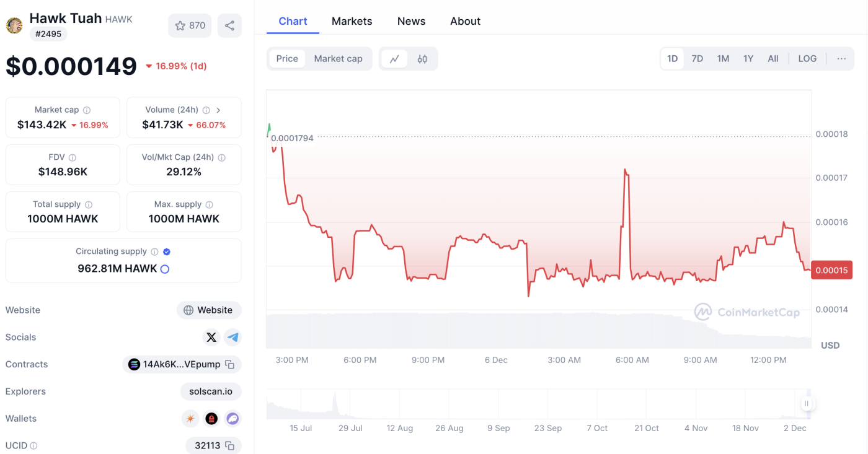This screenshot has width=868, height=454.
Task: Set chart range to All
Action: coord(773,59)
